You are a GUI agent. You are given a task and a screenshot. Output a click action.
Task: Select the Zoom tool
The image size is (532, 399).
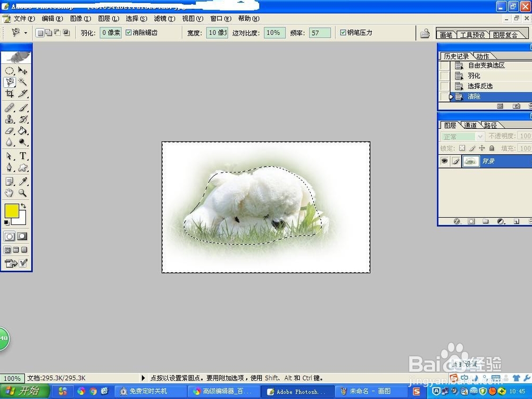click(x=23, y=193)
